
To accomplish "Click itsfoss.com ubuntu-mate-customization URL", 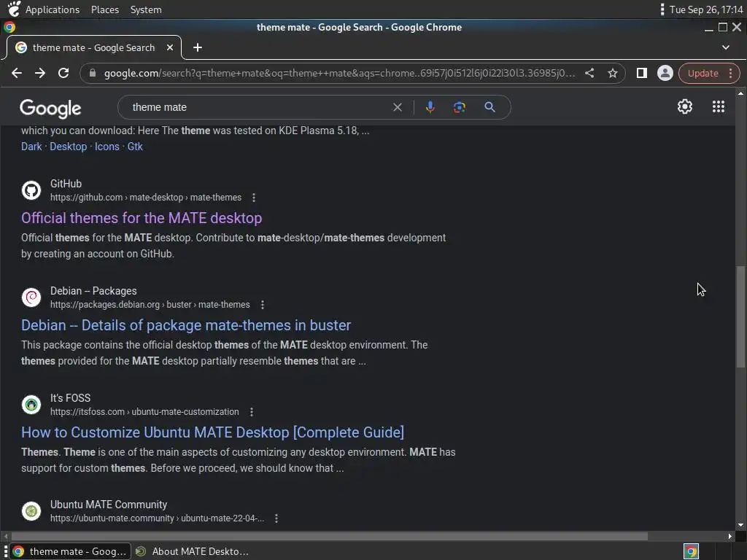I will pyautogui.click(x=145, y=412).
